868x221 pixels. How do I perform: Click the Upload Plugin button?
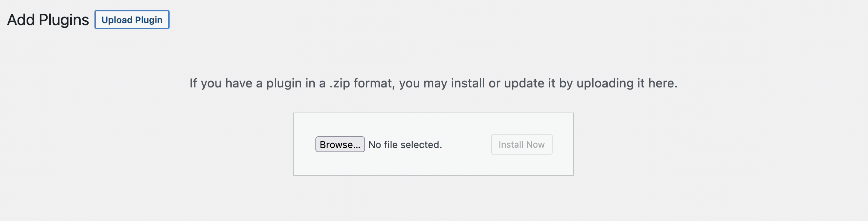132,20
